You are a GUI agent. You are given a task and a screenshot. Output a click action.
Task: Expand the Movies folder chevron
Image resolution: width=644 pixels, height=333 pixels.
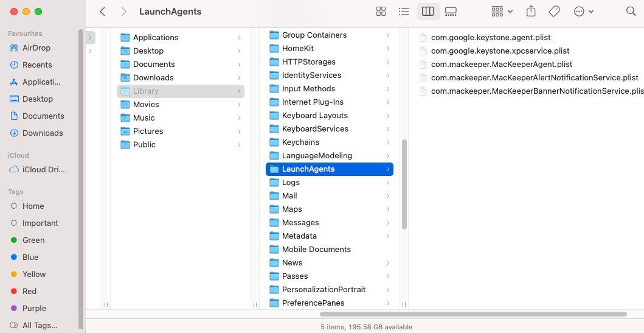[x=239, y=105]
